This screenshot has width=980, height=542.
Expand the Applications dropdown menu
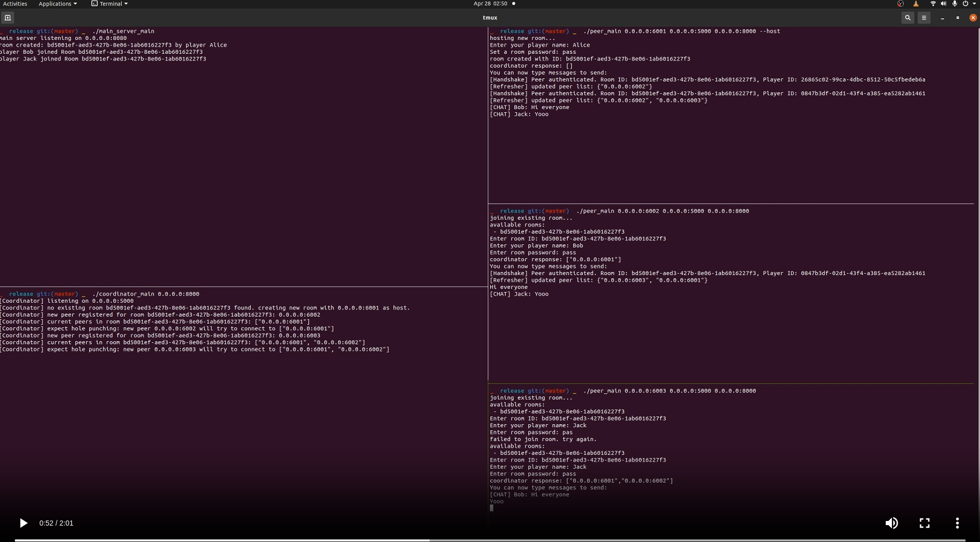click(x=57, y=4)
